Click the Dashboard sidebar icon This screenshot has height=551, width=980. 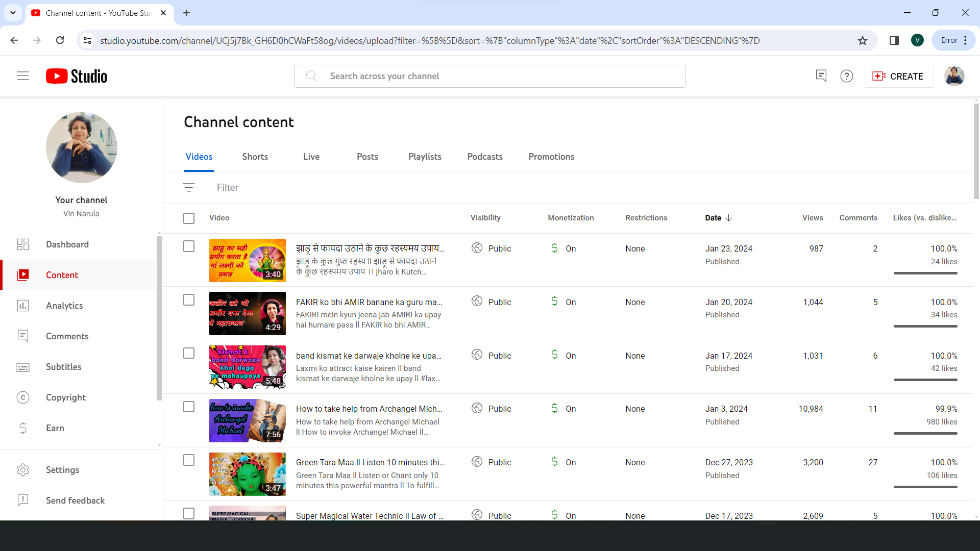[x=23, y=244]
